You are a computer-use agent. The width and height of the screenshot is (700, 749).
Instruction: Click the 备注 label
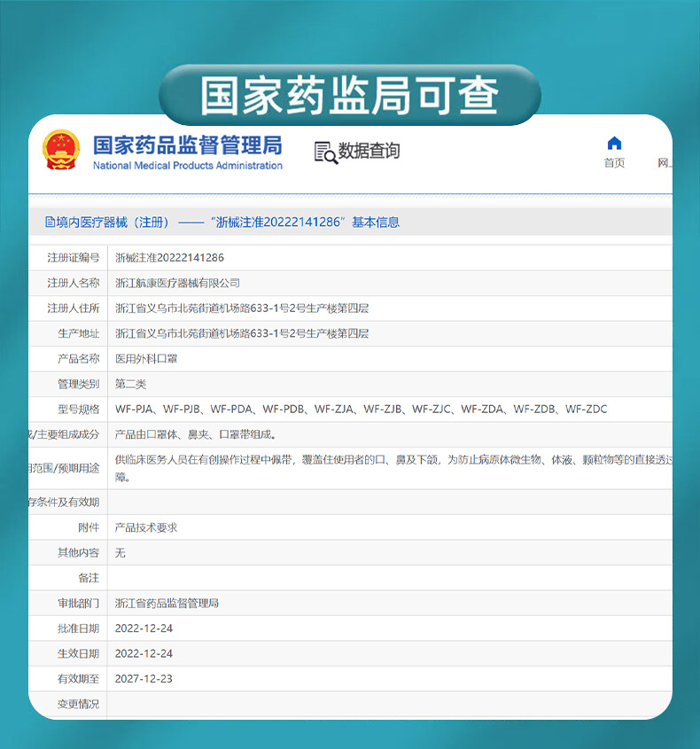pos(89,578)
